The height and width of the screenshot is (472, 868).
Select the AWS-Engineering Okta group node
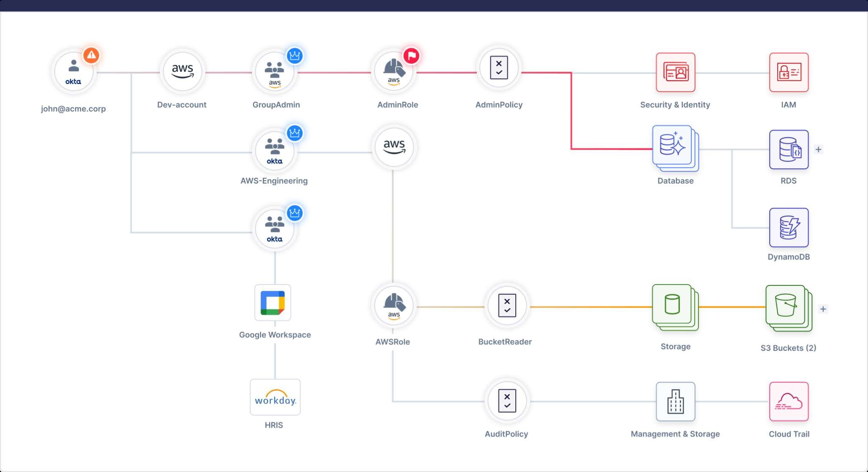click(275, 150)
